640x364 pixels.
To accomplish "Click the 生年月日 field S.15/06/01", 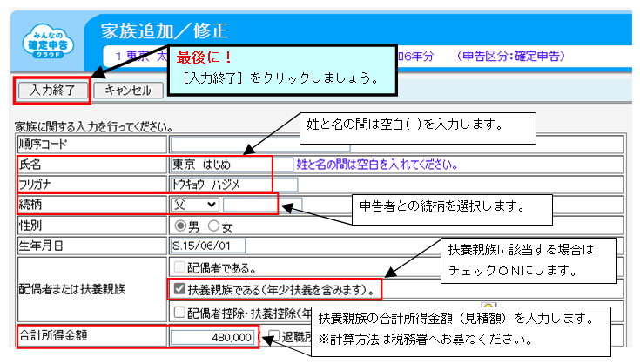I will pyautogui.click(x=208, y=246).
